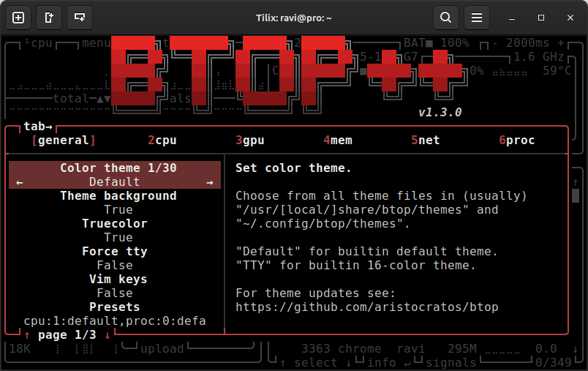Viewport: 588px width, 371px height.
Task: Close the Tilix window
Action: click(570, 18)
